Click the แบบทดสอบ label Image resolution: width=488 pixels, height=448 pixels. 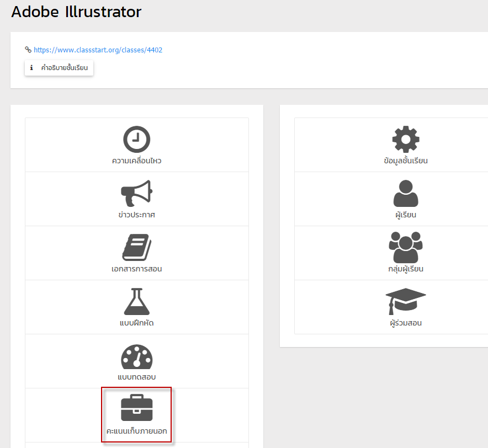[x=136, y=377]
